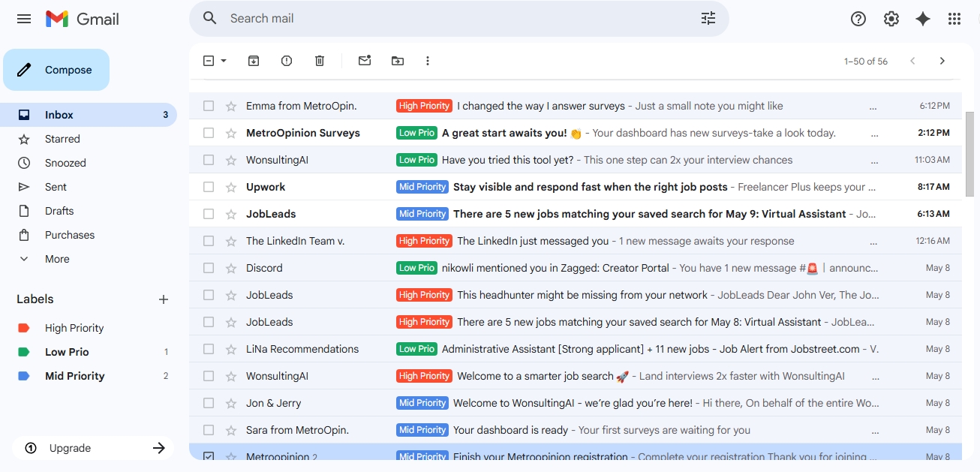Go to older page arrow
This screenshot has width=980, height=472.
[x=942, y=61]
